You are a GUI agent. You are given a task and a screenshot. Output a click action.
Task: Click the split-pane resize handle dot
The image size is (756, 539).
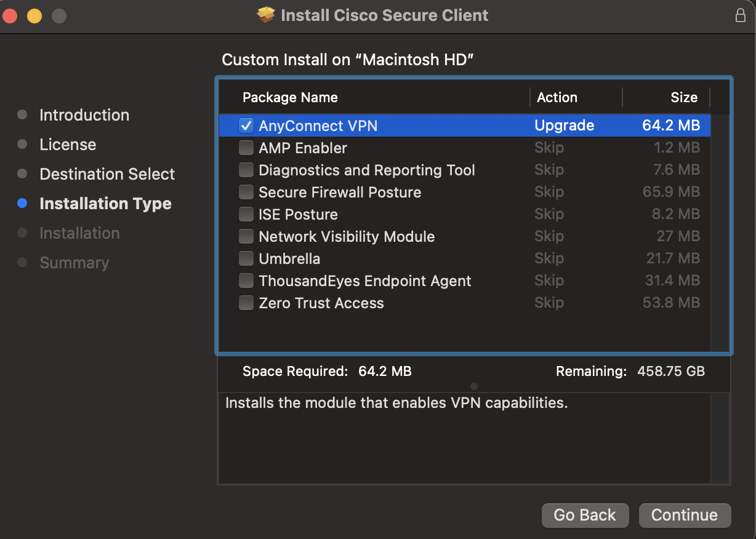click(x=473, y=386)
